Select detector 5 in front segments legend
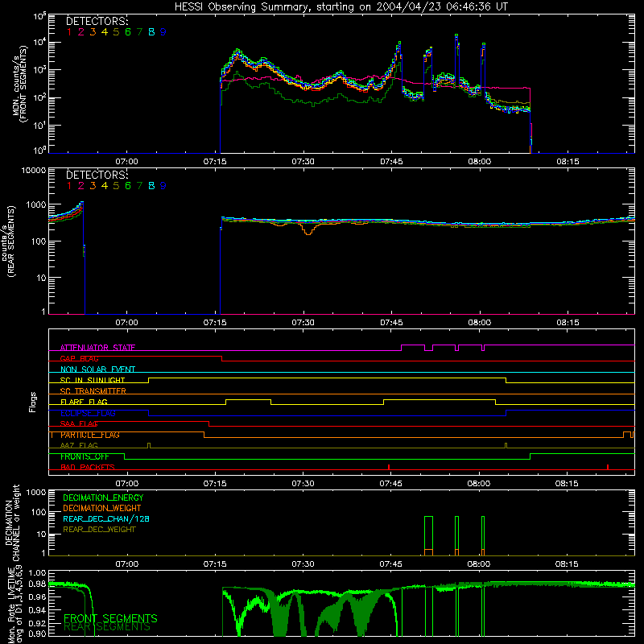644x644 pixels. pos(116,31)
